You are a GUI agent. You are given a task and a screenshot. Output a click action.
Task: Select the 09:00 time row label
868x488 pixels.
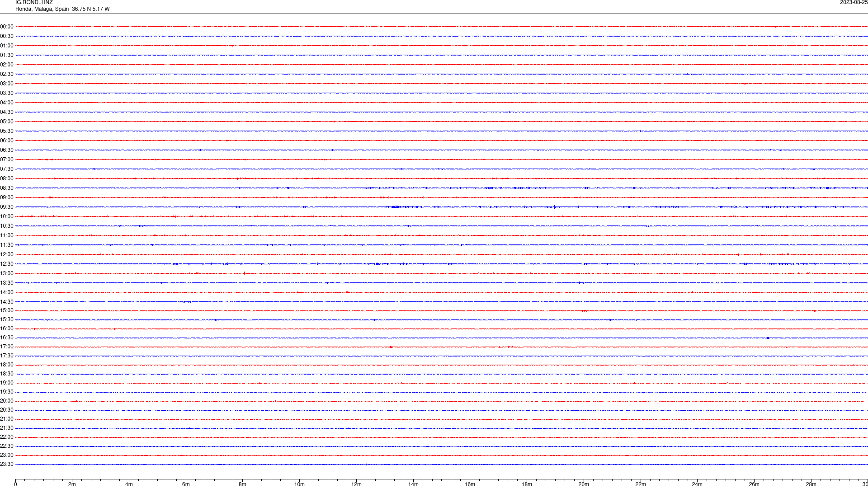[7, 197]
